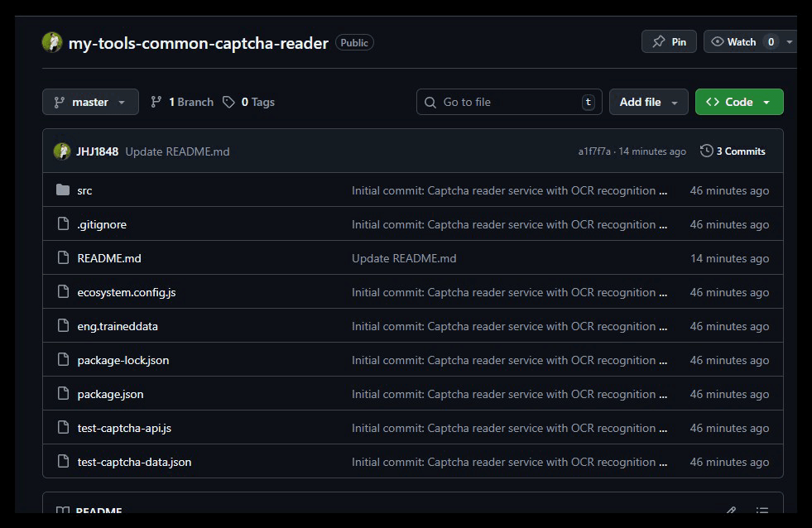
Task: Open the ecosystem.config.js file
Action: (126, 292)
